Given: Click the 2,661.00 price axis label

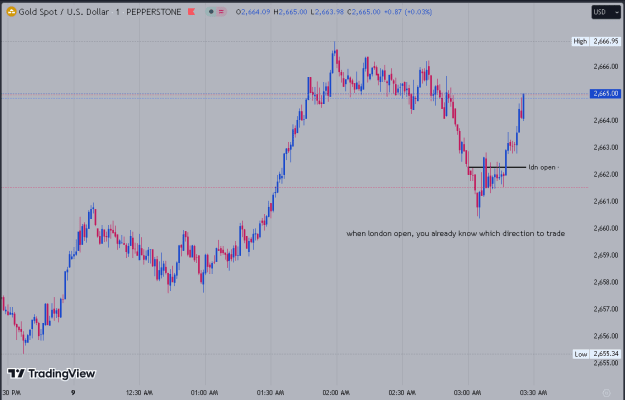Looking at the screenshot, I should (606, 201).
